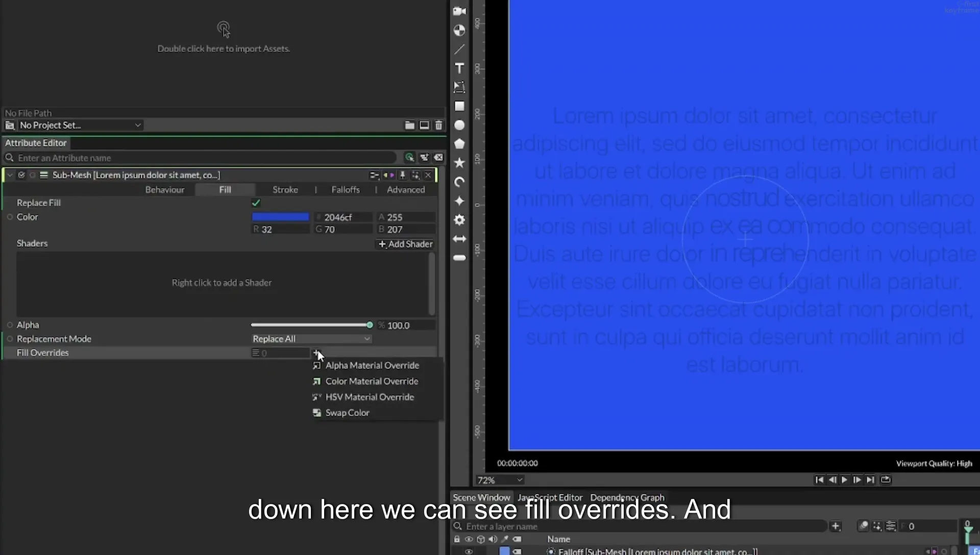Click the pin icon on Sub-Mesh header
This screenshot has height=555, width=980.
coord(402,175)
